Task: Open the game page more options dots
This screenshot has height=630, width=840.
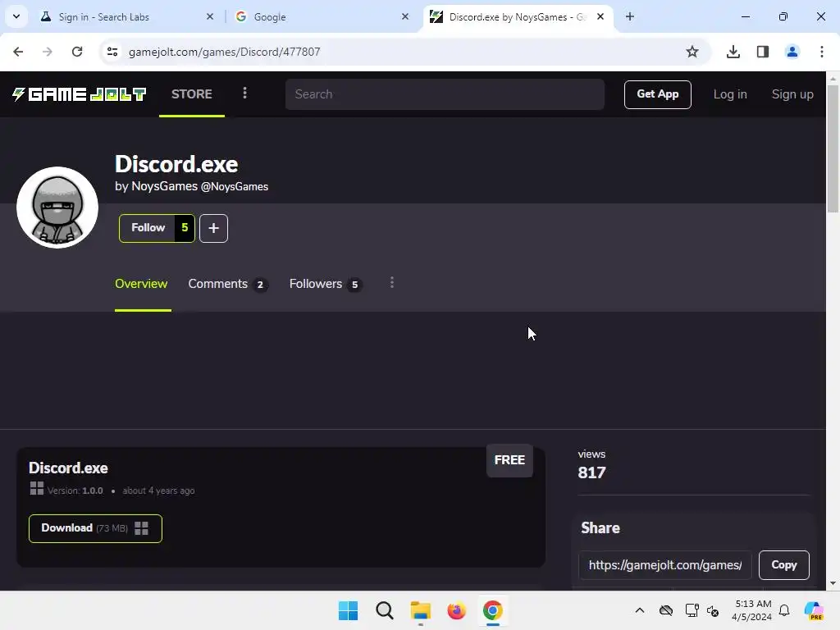Action: point(392,283)
